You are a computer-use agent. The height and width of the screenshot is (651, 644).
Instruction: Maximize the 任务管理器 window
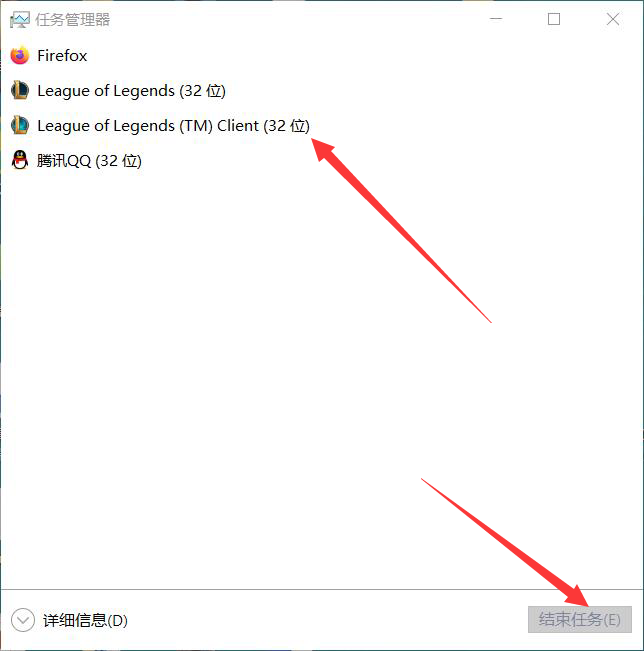[554, 19]
